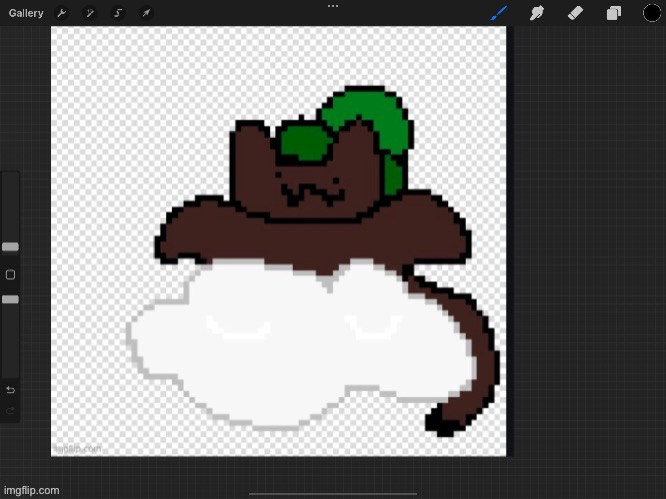Image resolution: width=666 pixels, height=499 pixels.
Task: Select the Smudge tool
Action: click(x=537, y=13)
